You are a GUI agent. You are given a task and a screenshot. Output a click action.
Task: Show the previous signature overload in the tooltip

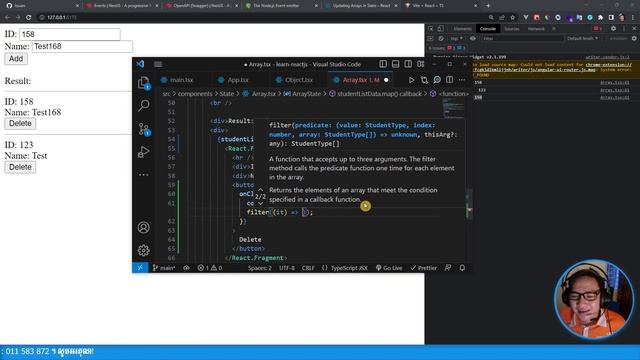pos(260,190)
